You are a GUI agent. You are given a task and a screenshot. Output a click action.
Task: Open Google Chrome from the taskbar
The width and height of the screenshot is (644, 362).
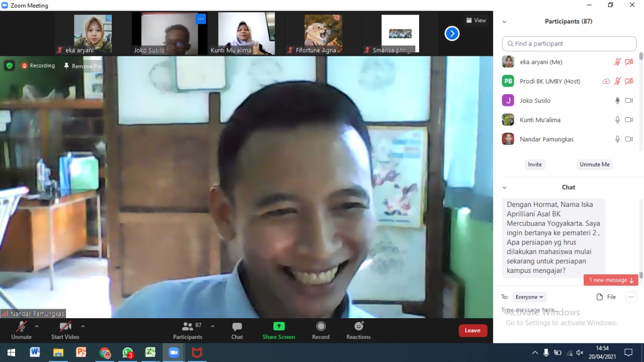(x=105, y=352)
